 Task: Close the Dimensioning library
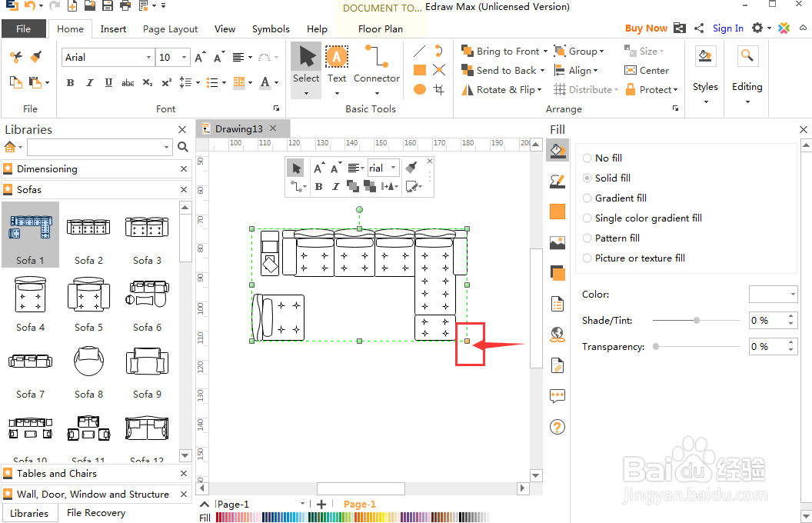tap(183, 168)
